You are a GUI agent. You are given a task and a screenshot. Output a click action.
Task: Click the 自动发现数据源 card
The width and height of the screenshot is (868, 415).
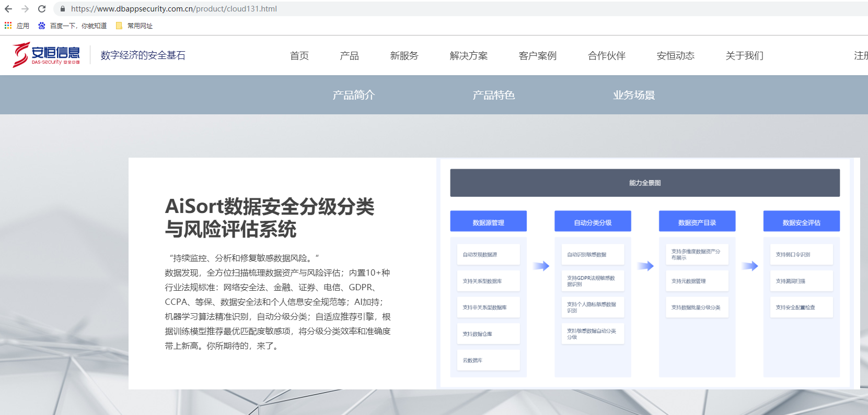coord(488,254)
